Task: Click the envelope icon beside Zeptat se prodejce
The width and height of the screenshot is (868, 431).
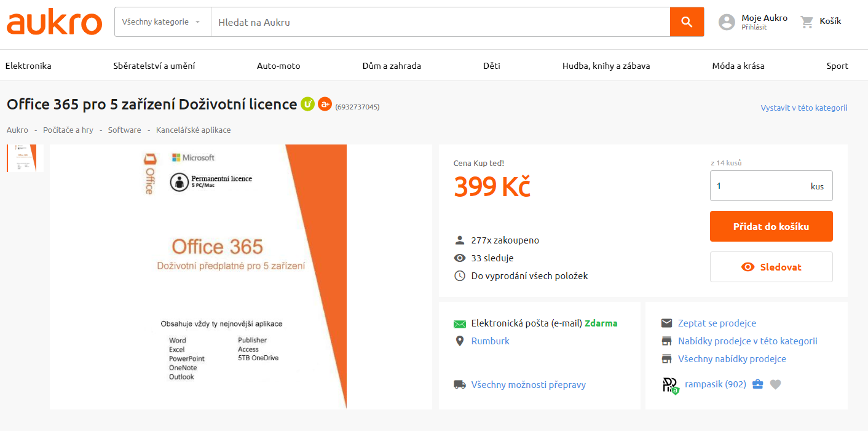Action: coord(666,323)
